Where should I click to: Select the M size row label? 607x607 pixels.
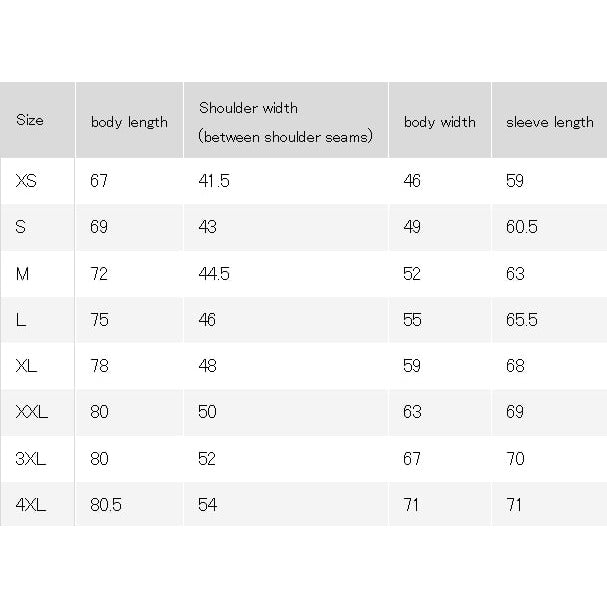coord(22,274)
